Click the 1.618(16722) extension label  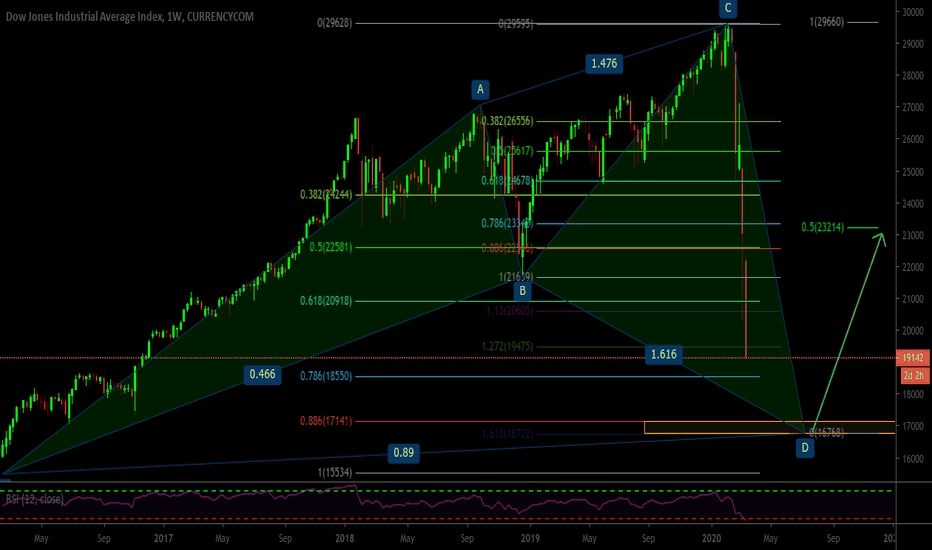[x=507, y=433]
